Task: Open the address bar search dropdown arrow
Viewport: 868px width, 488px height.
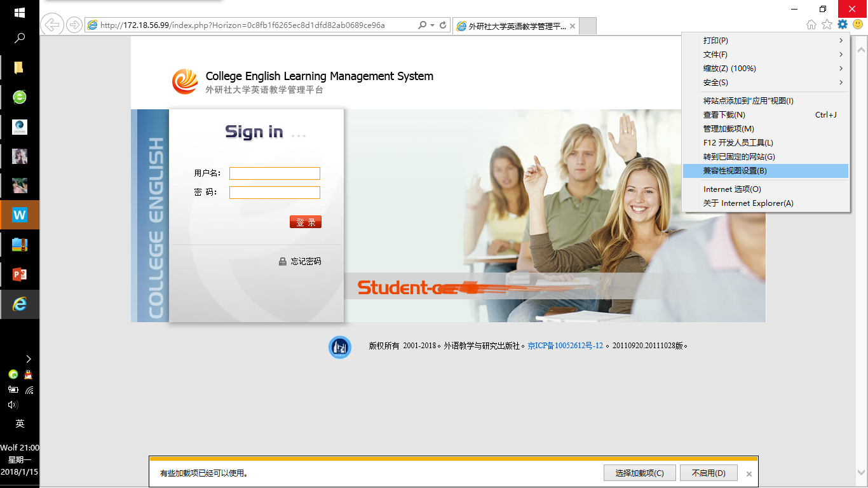Action: coord(433,25)
